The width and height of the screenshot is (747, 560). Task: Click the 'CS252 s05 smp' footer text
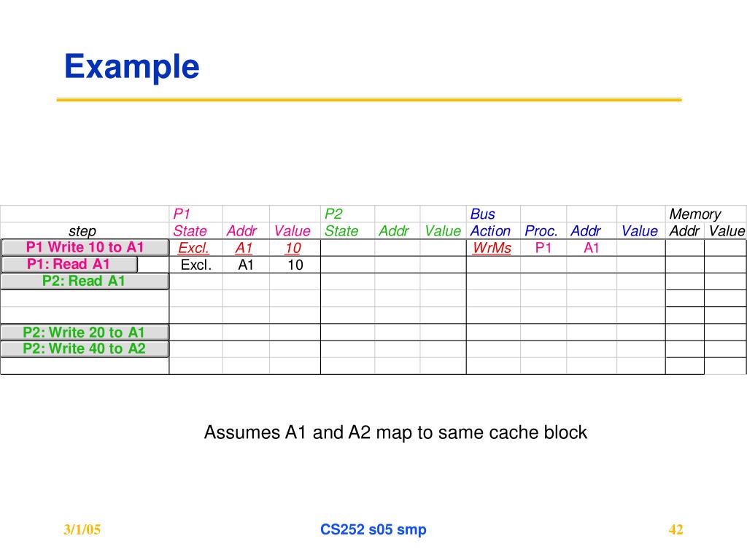click(373, 529)
